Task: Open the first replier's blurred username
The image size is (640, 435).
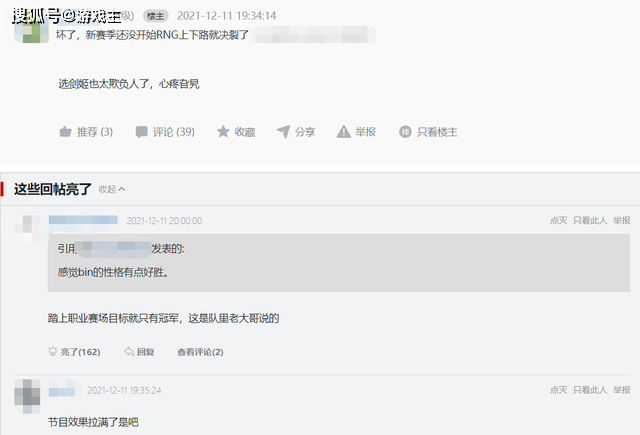Action: click(x=83, y=220)
